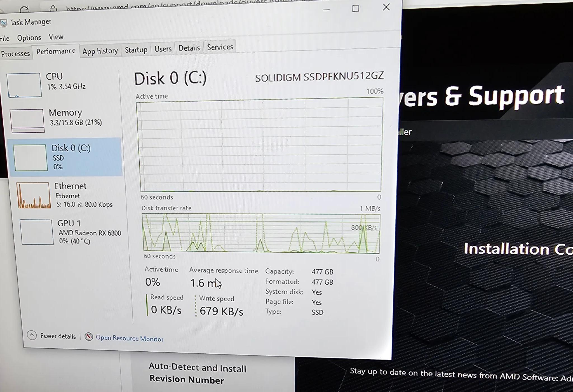Open Resource Monitor link
The image size is (573, 392).
(130, 338)
